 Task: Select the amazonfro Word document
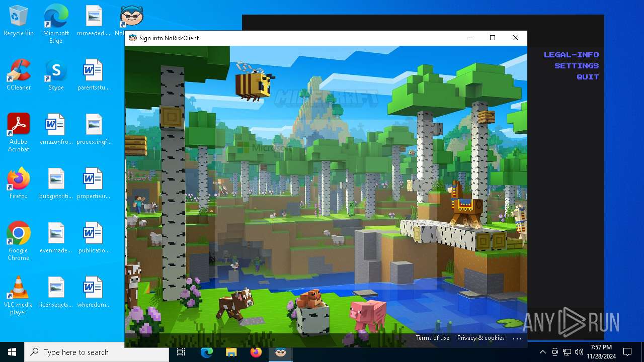tap(56, 130)
